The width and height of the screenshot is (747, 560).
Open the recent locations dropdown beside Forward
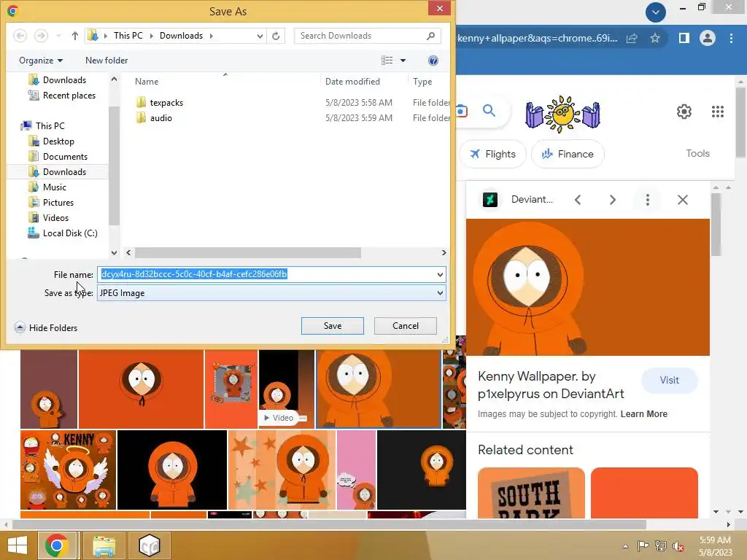pos(58,36)
